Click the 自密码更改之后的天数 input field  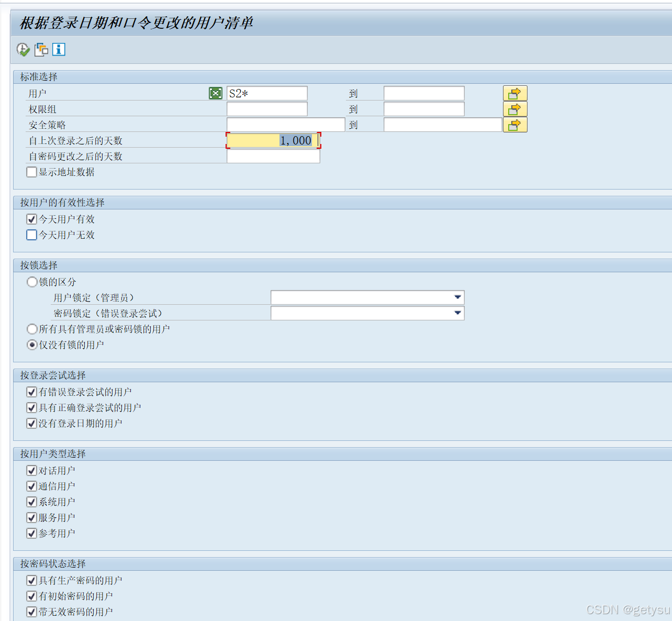(273, 156)
